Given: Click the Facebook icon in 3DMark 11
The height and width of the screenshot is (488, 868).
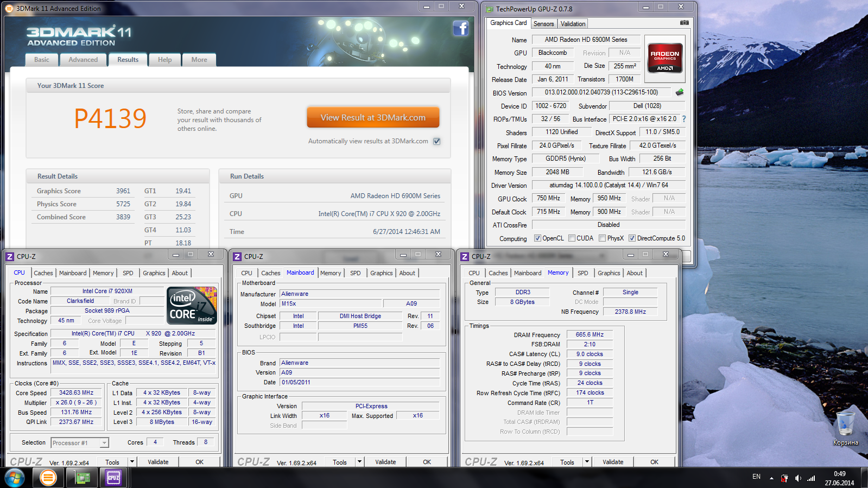Looking at the screenshot, I should point(460,28).
